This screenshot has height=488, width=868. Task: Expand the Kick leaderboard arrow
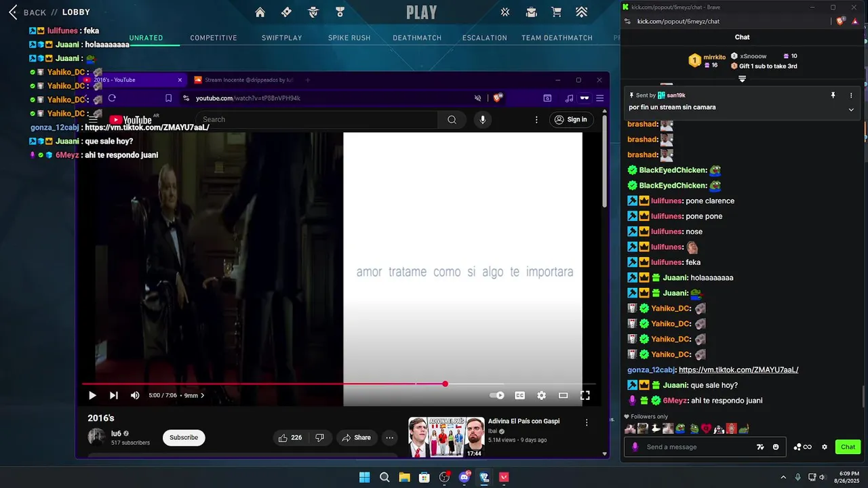tap(742, 79)
